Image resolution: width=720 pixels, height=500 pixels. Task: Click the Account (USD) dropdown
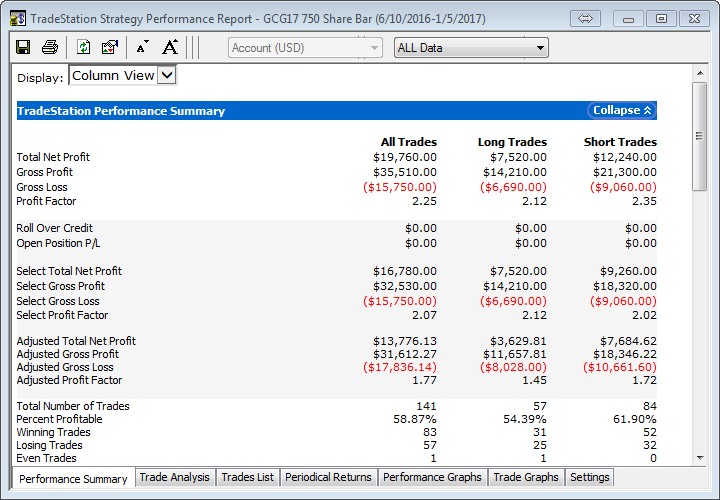click(x=305, y=47)
